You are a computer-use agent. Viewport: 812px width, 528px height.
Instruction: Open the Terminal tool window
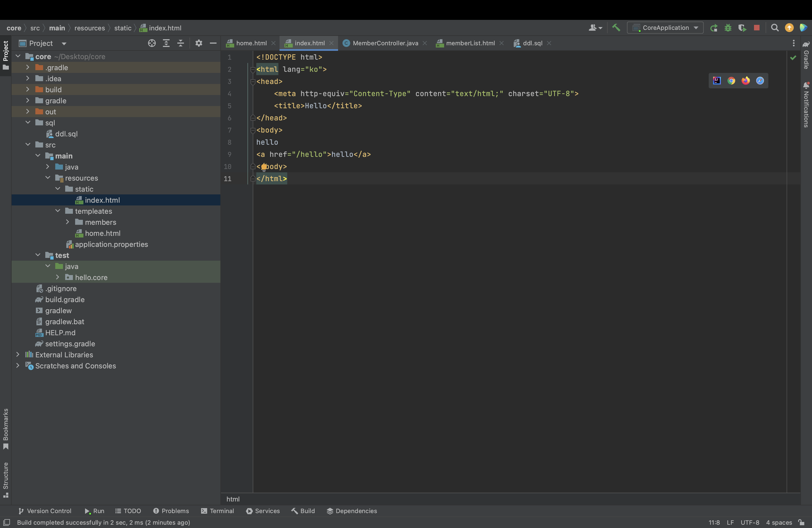click(217, 511)
